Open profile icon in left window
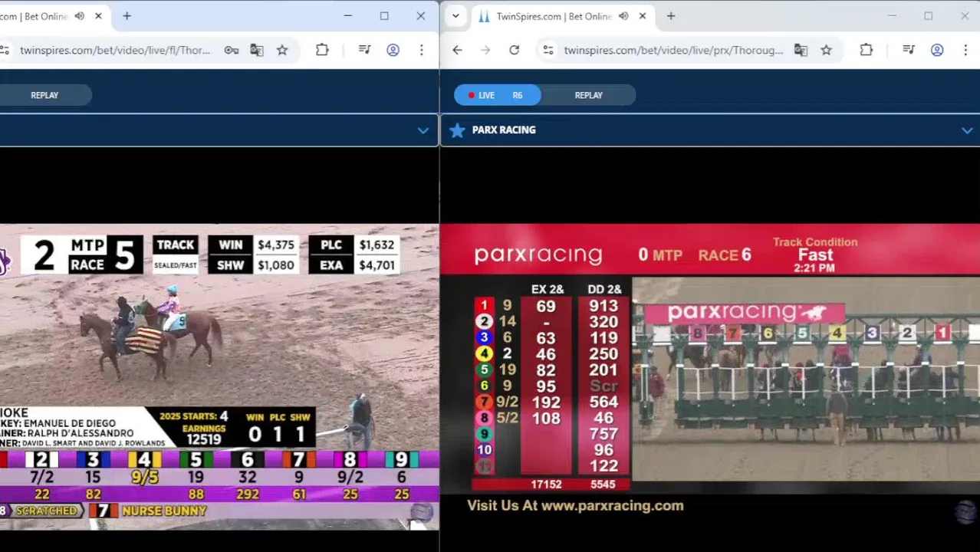 pos(393,50)
